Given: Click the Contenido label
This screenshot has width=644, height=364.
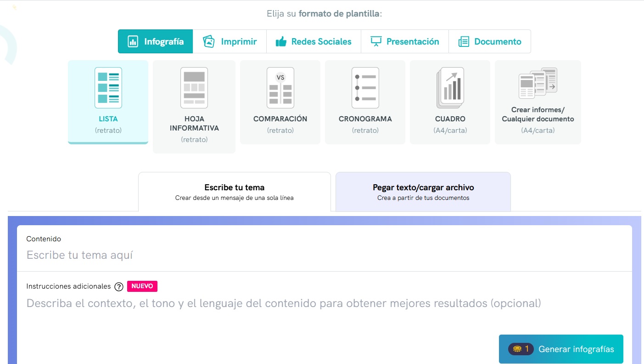Looking at the screenshot, I should click(x=44, y=239).
